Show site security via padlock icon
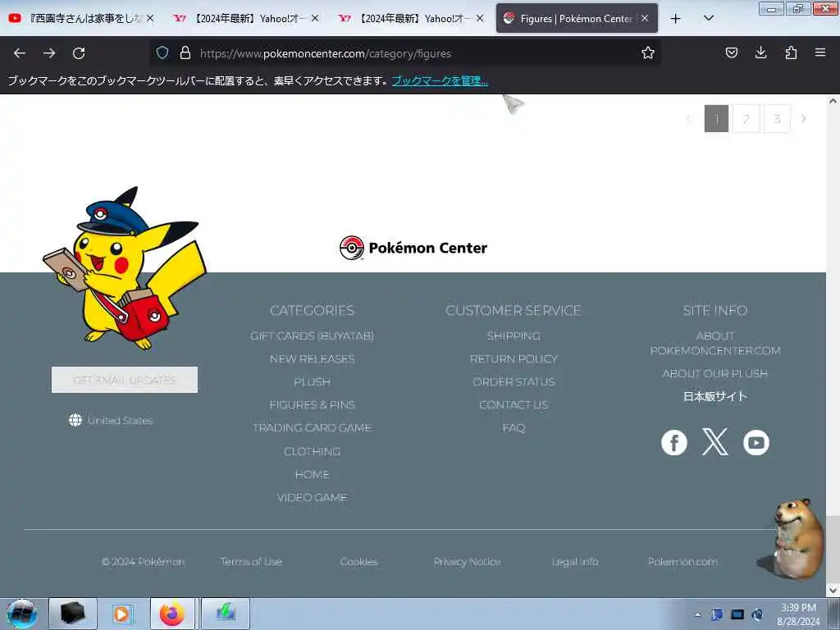Image resolution: width=840 pixels, height=630 pixels. click(x=185, y=52)
